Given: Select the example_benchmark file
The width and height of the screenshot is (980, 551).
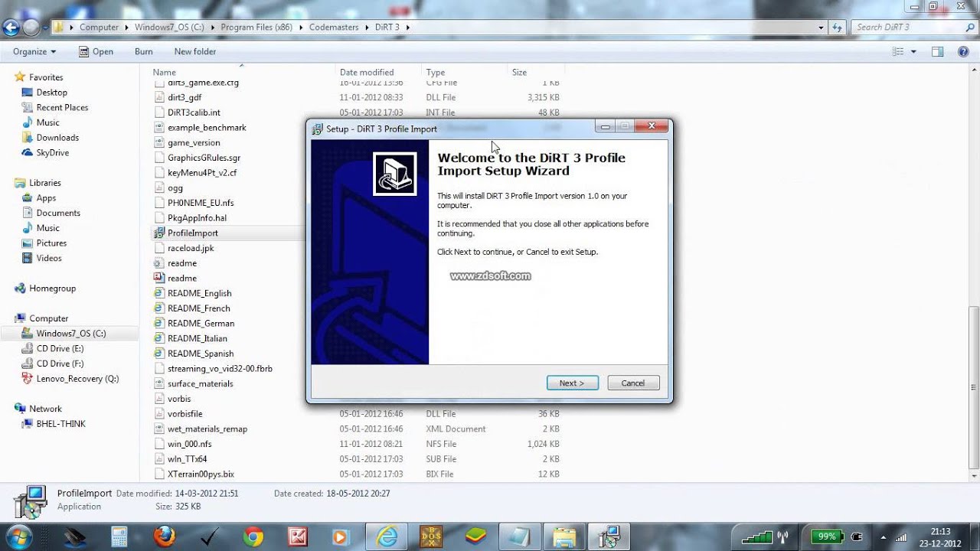Looking at the screenshot, I should pos(207,128).
